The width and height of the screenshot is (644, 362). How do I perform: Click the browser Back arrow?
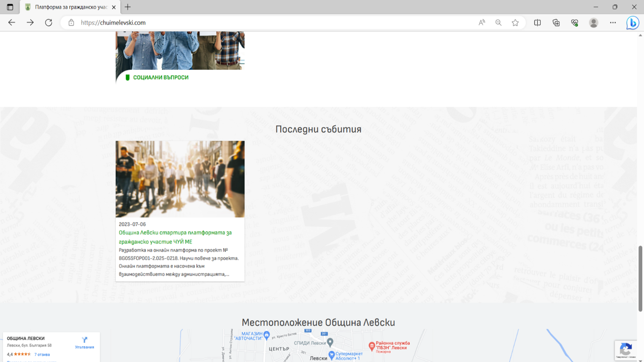pyautogui.click(x=11, y=22)
